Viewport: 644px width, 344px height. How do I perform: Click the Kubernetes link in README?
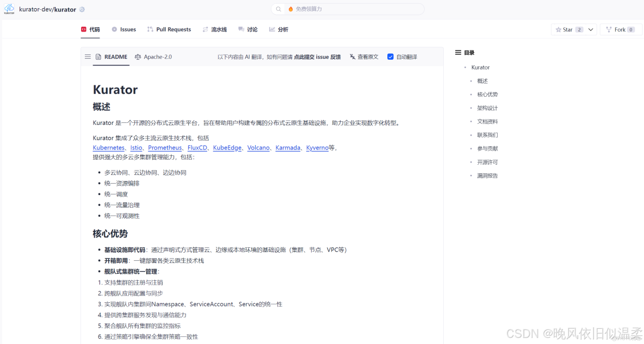pos(108,147)
